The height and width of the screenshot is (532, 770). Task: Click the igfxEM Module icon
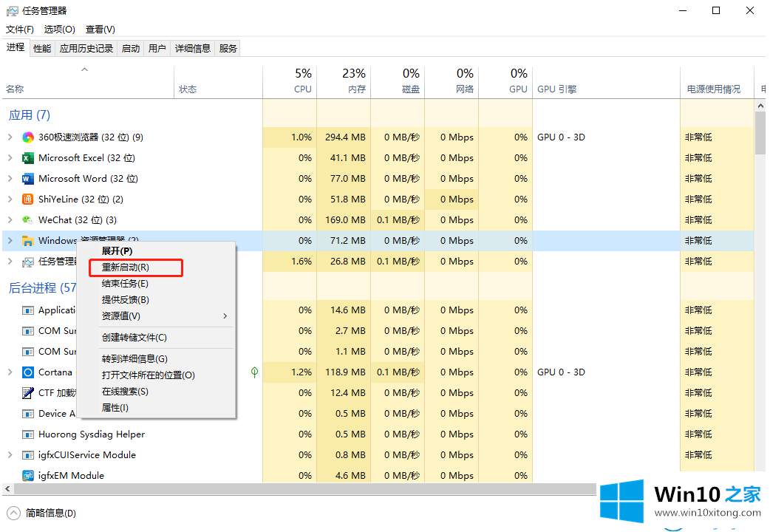click(28, 476)
